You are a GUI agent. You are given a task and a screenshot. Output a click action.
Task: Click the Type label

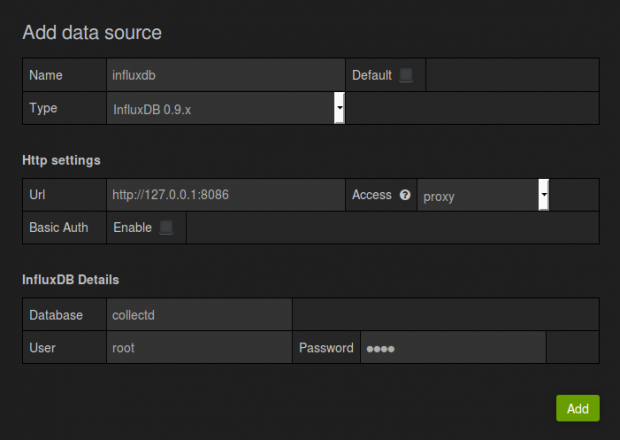[43, 108]
